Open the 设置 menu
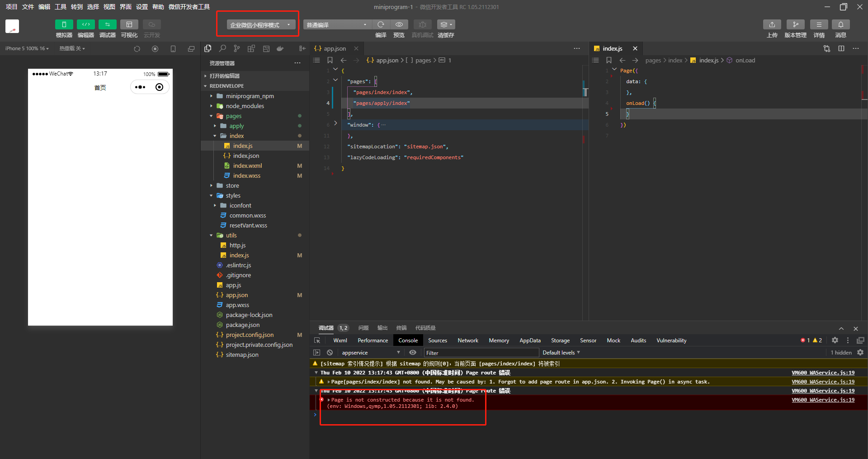The image size is (868, 459). 142,7
